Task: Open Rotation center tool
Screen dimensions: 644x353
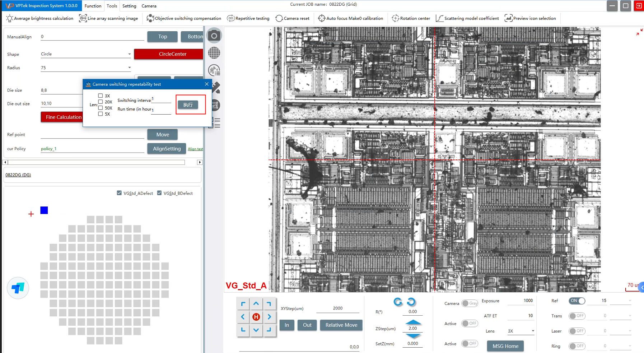Action: (411, 18)
